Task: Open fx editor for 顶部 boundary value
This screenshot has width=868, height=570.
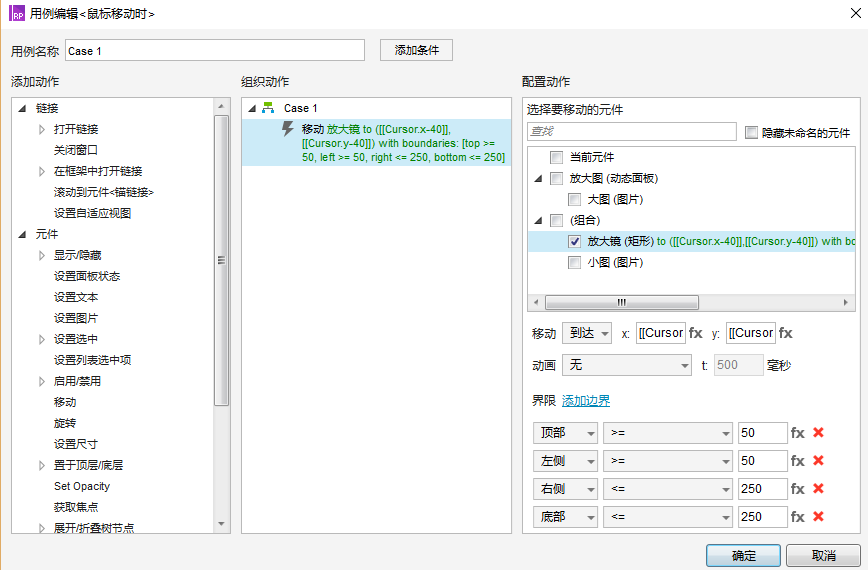Action: 798,433
